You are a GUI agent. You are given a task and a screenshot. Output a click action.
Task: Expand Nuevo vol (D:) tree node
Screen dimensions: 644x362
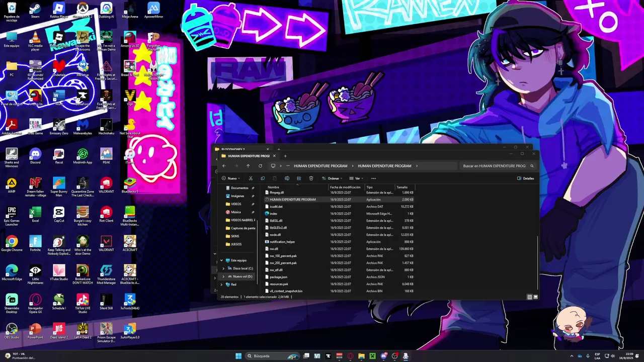pyautogui.click(x=223, y=277)
